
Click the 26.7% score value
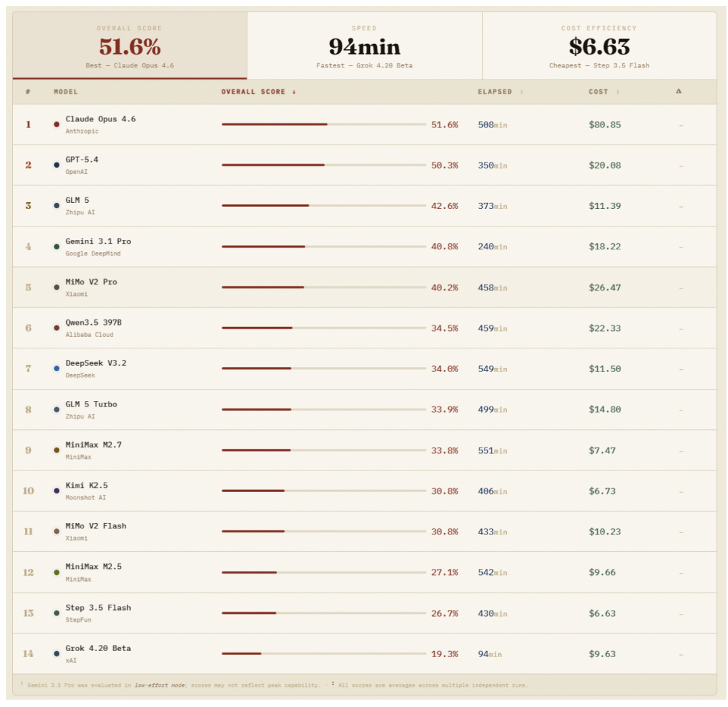point(445,614)
